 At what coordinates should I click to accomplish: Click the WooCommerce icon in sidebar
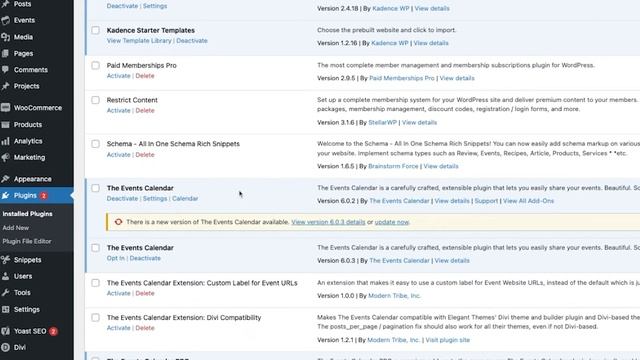[5, 108]
